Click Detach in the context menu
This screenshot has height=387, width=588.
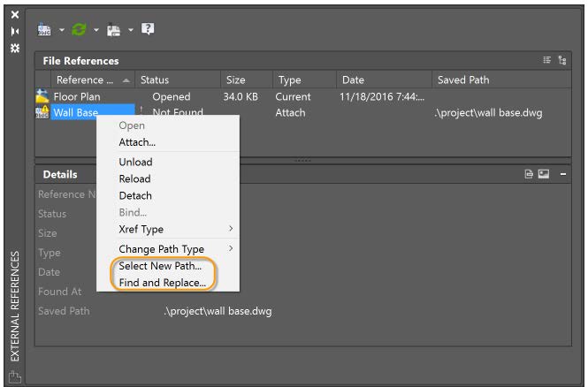coord(135,195)
